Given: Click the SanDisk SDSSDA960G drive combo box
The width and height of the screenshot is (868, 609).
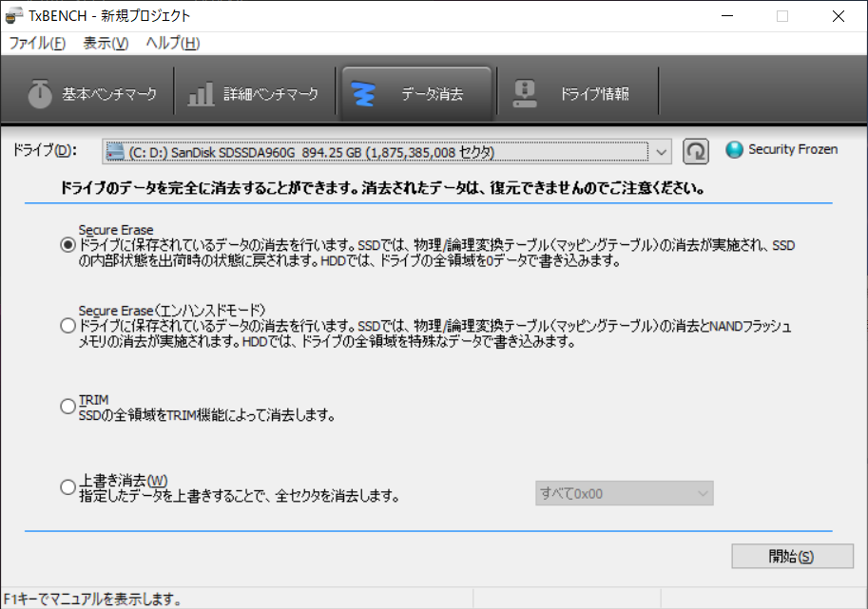Looking at the screenshot, I should click(386, 152).
